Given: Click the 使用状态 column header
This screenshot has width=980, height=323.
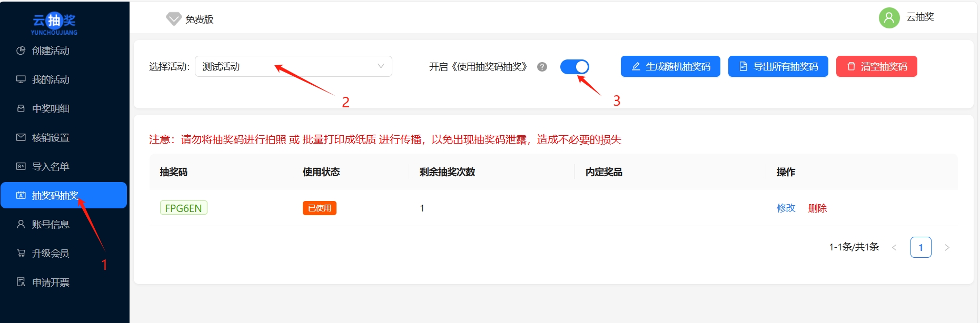Looking at the screenshot, I should [x=321, y=172].
